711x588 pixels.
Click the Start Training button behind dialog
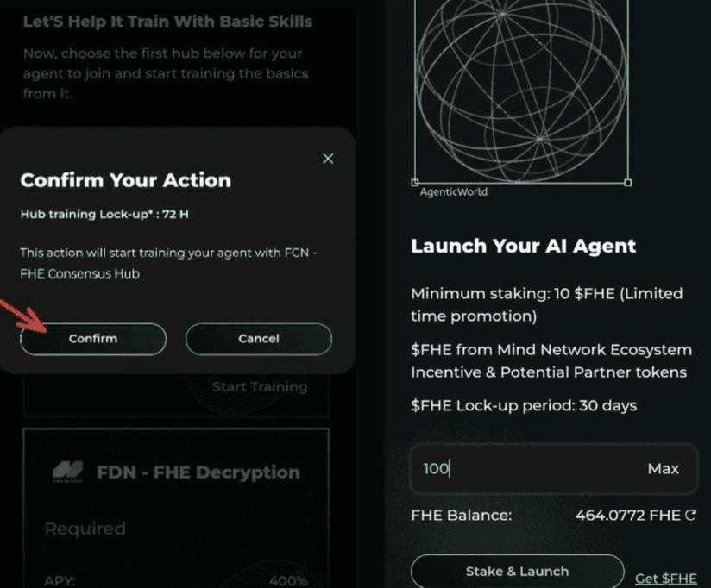pos(260,386)
